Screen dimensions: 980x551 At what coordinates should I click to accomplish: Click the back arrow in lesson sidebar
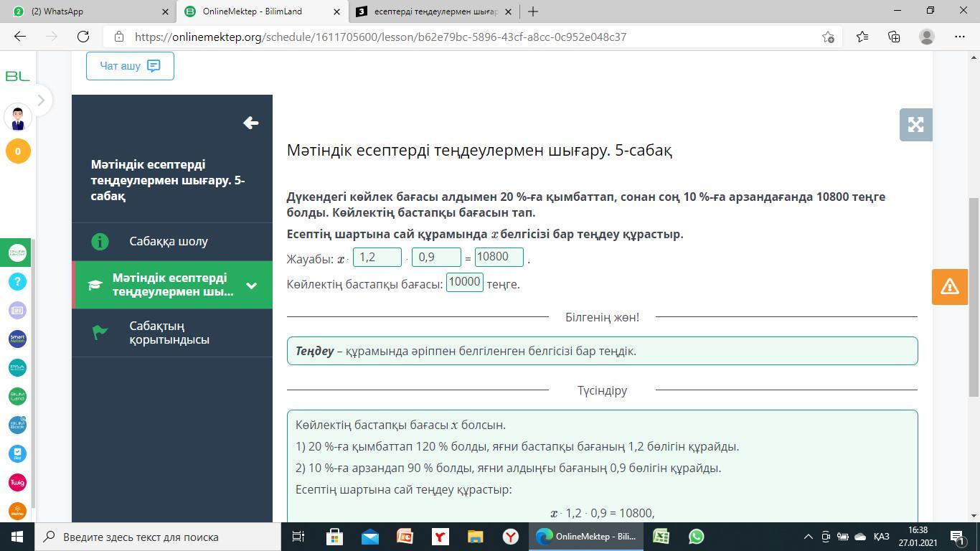pyautogui.click(x=250, y=123)
